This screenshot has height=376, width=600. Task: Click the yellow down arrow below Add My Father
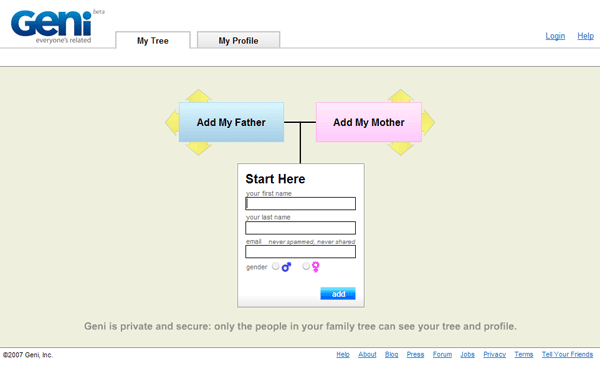tap(198, 148)
